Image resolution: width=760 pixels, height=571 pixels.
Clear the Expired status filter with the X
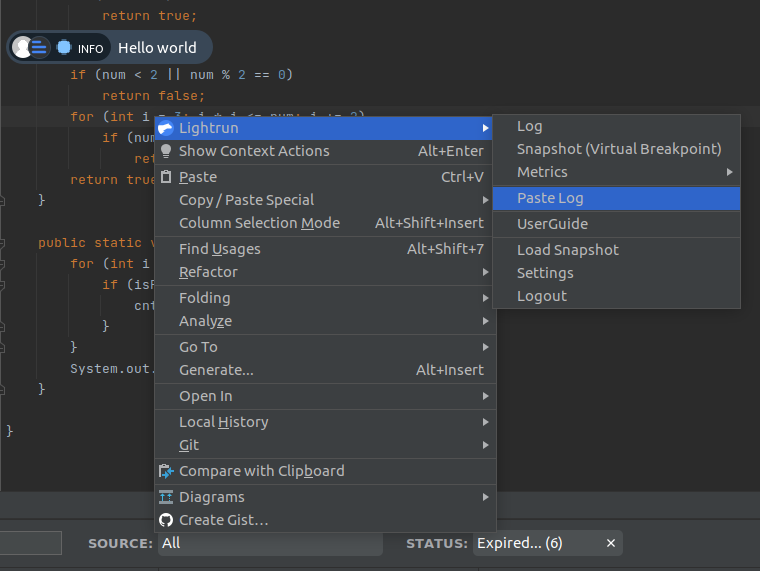[x=611, y=543]
